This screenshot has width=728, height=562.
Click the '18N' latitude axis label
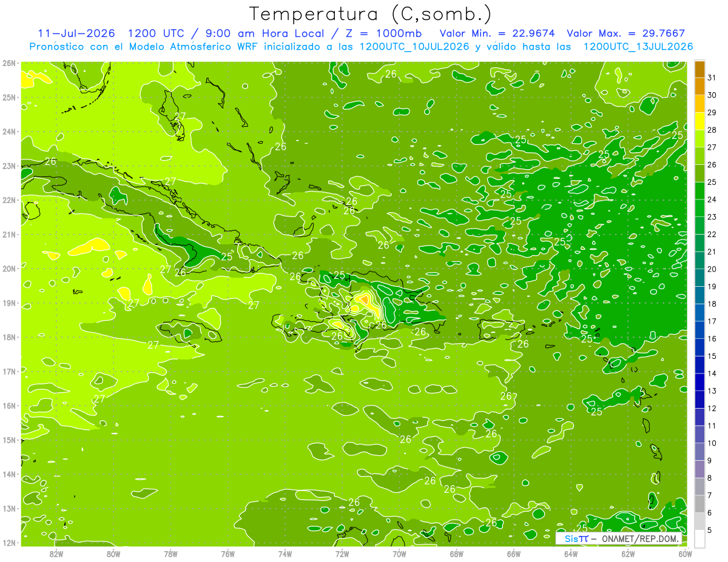8,337
